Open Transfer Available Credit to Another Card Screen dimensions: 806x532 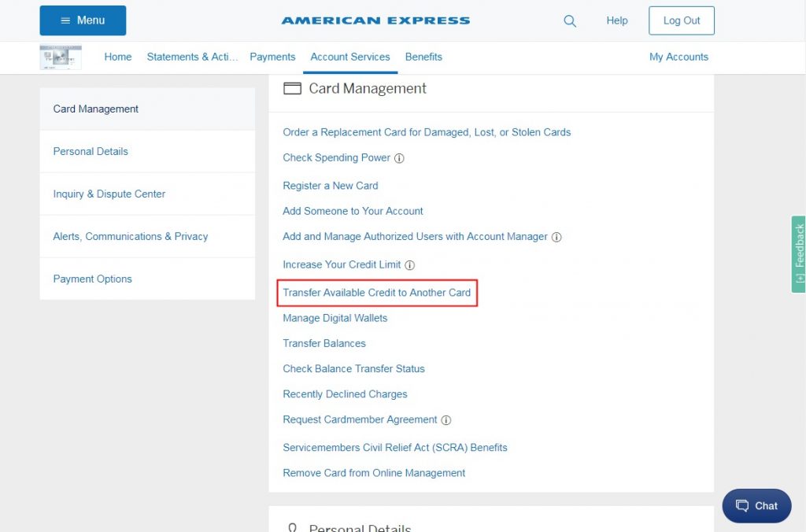[x=376, y=293]
